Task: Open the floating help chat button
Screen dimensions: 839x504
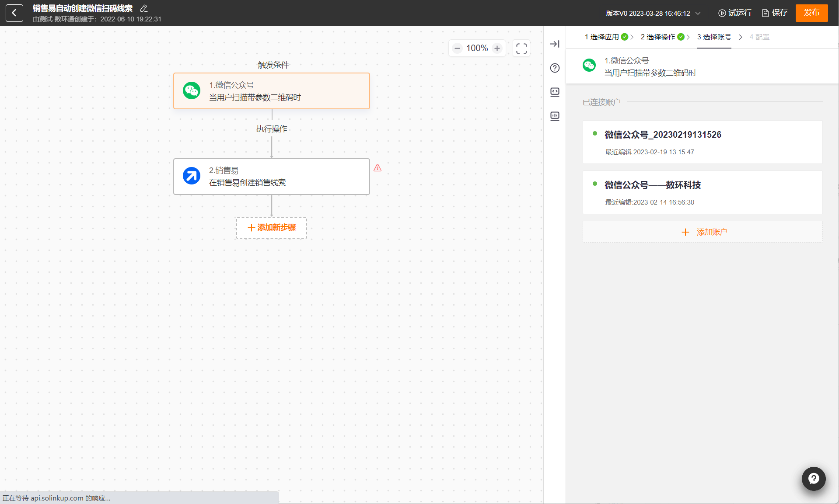Action: point(814,479)
